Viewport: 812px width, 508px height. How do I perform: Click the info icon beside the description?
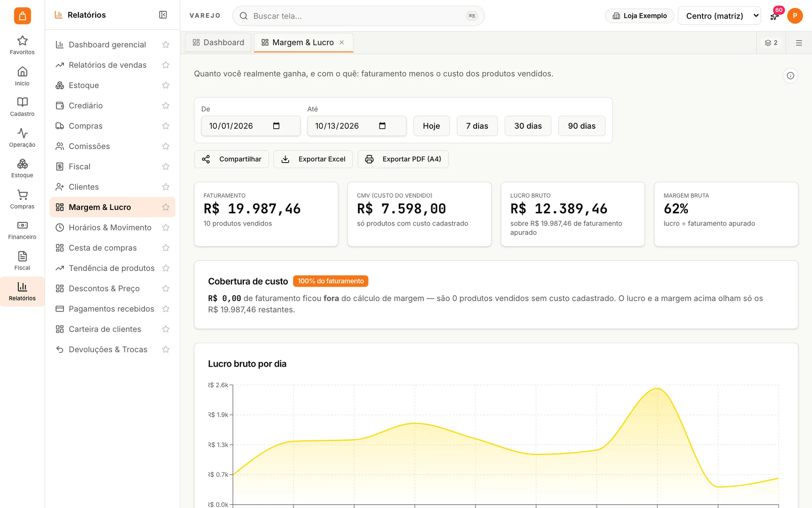pyautogui.click(x=790, y=76)
